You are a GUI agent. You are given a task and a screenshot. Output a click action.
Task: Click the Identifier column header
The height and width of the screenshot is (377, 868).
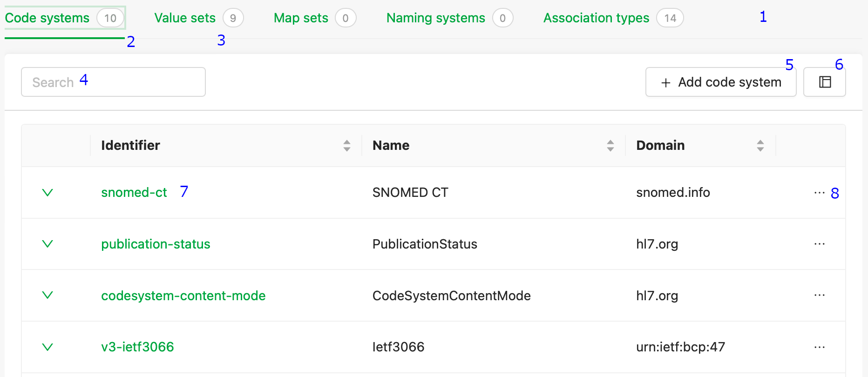click(226, 146)
